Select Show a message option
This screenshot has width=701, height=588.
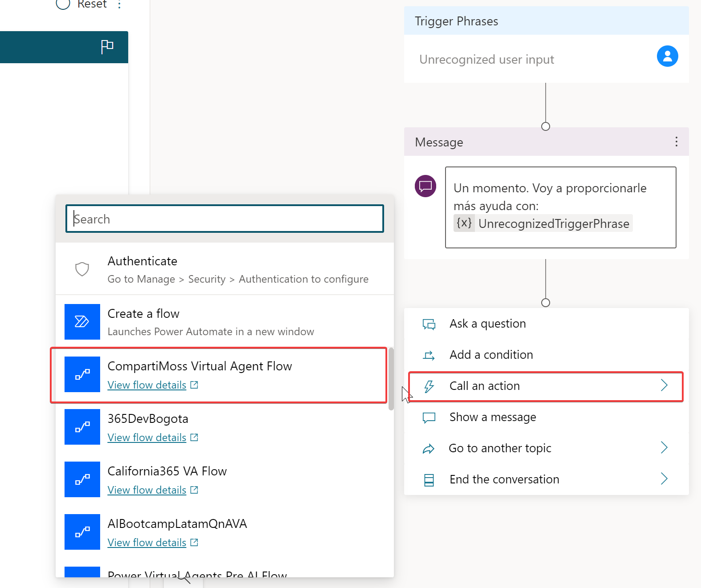coord(493,417)
